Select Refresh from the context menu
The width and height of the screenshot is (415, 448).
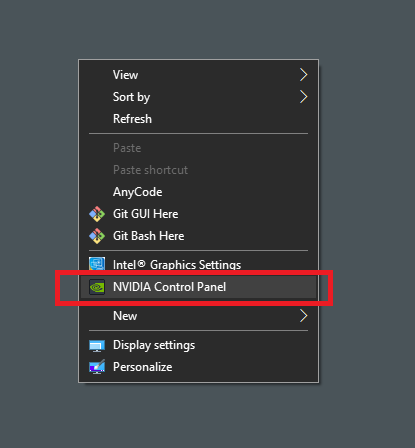[132, 119]
